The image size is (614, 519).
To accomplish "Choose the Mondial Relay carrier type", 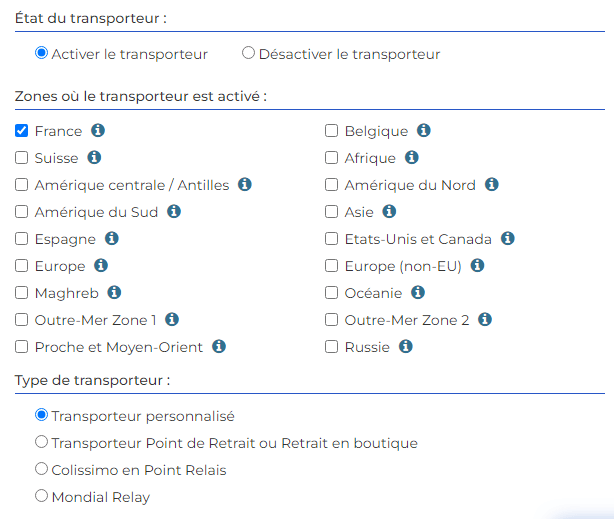I will pos(42,495).
